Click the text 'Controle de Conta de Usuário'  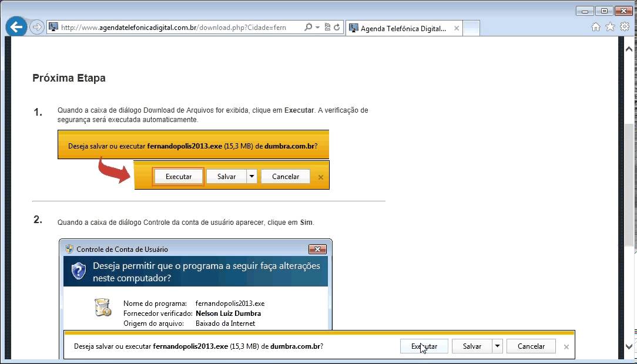pyautogui.click(x=122, y=249)
